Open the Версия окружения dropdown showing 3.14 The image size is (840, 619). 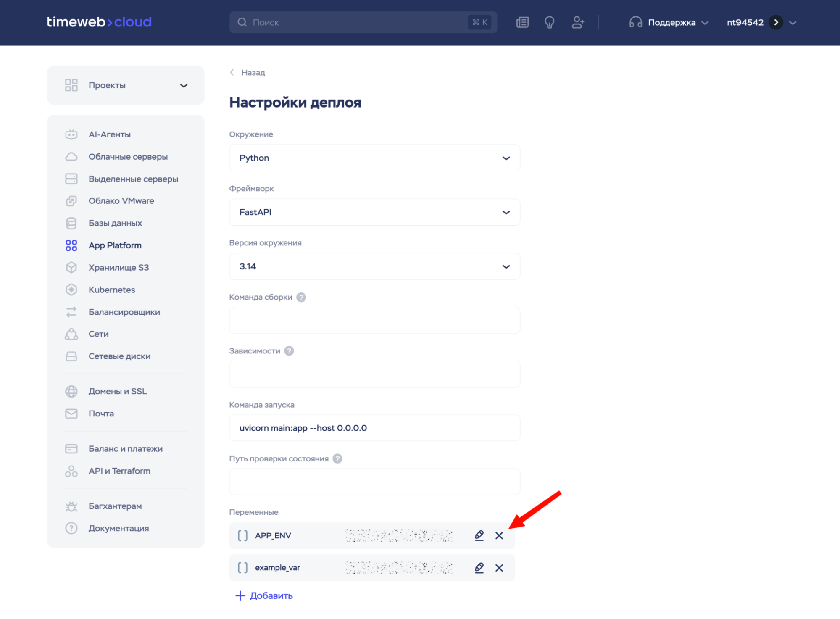(x=374, y=266)
